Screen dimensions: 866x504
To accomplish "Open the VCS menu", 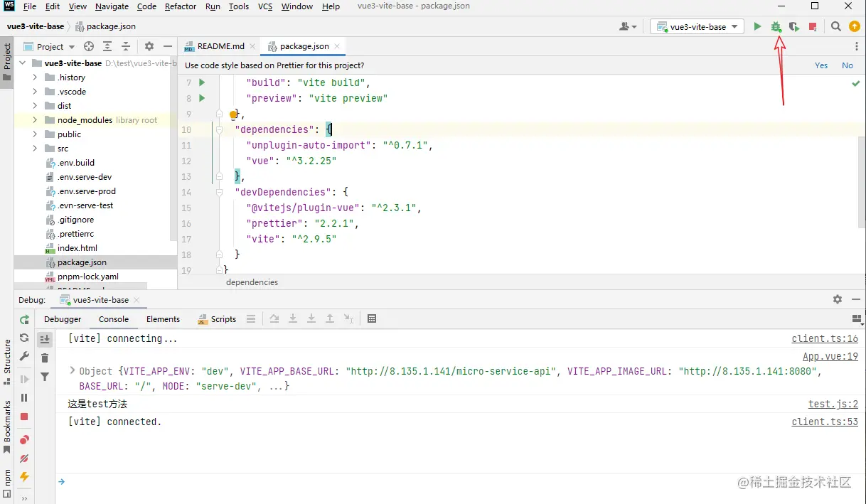I will coord(265,6).
